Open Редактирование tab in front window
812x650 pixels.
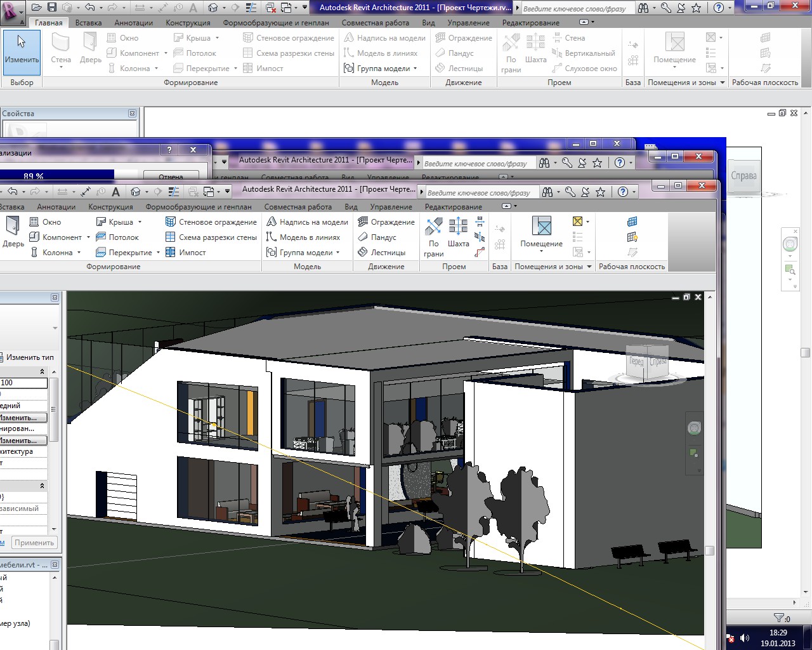tap(454, 207)
